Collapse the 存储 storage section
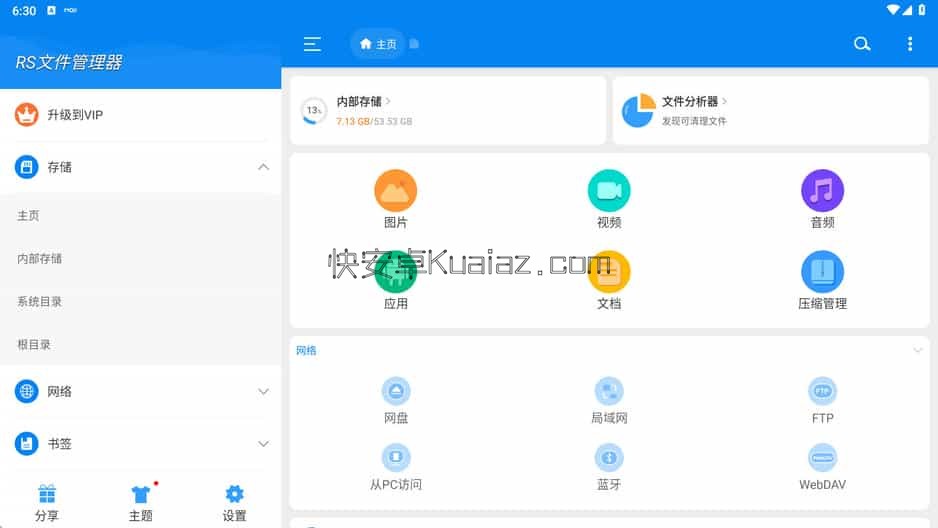Viewport: 938px width, 528px height. pos(263,167)
